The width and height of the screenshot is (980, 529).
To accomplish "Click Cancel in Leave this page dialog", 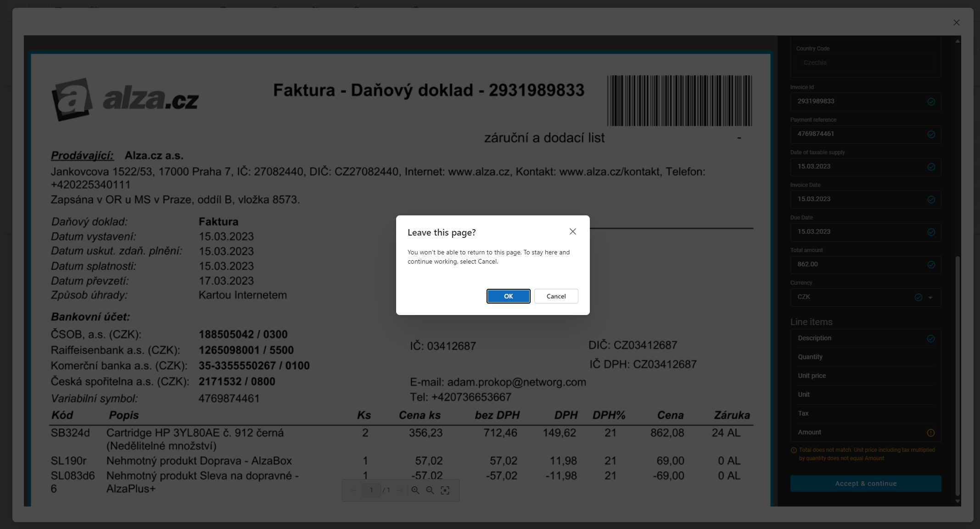I will click(556, 296).
